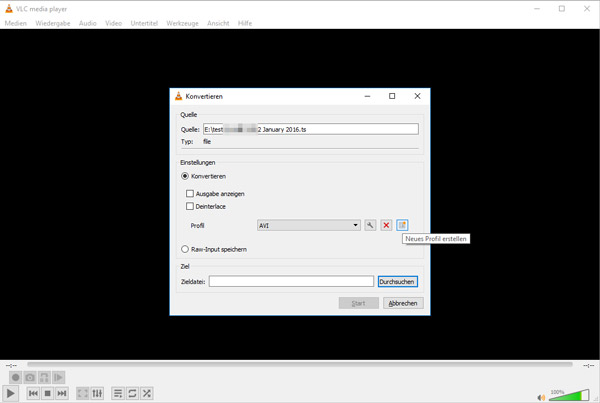The height and width of the screenshot is (403, 600).
Task: Edit selected profile with wrench icon
Action: pyautogui.click(x=370, y=225)
